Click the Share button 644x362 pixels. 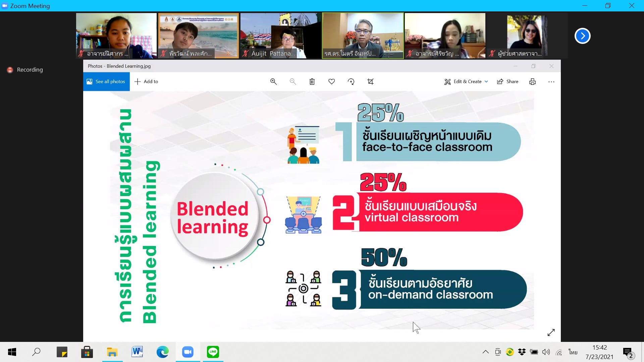click(x=507, y=81)
